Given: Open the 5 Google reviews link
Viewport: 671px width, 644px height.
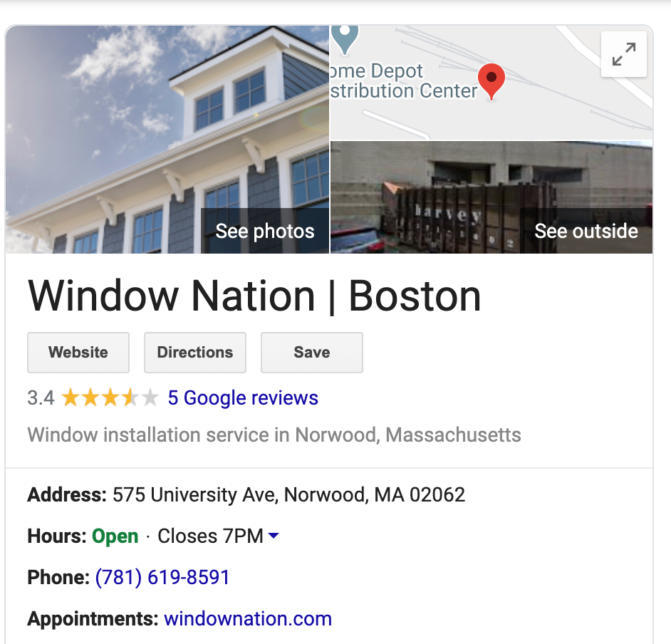Looking at the screenshot, I should (243, 398).
